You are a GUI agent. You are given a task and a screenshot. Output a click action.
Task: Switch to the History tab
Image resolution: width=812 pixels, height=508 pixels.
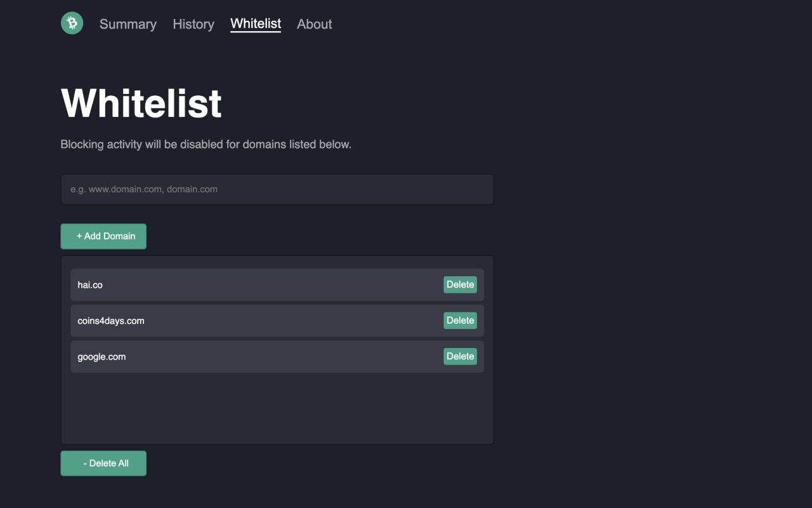(x=193, y=24)
